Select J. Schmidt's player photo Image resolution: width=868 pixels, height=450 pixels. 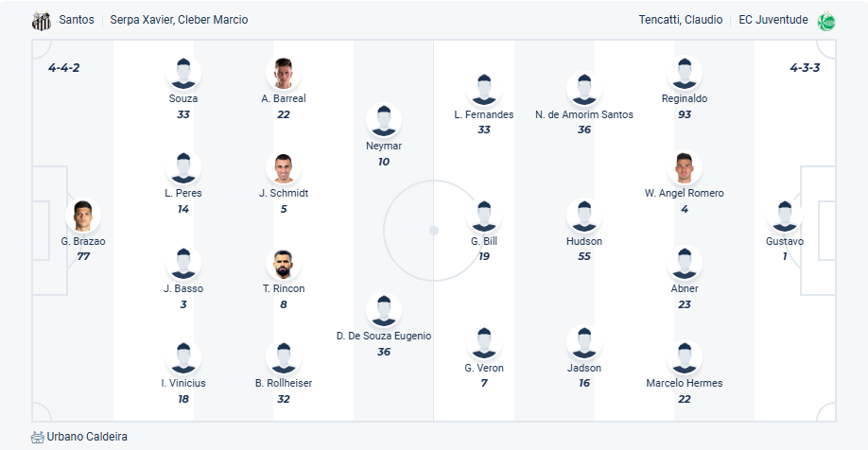coord(283,168)
